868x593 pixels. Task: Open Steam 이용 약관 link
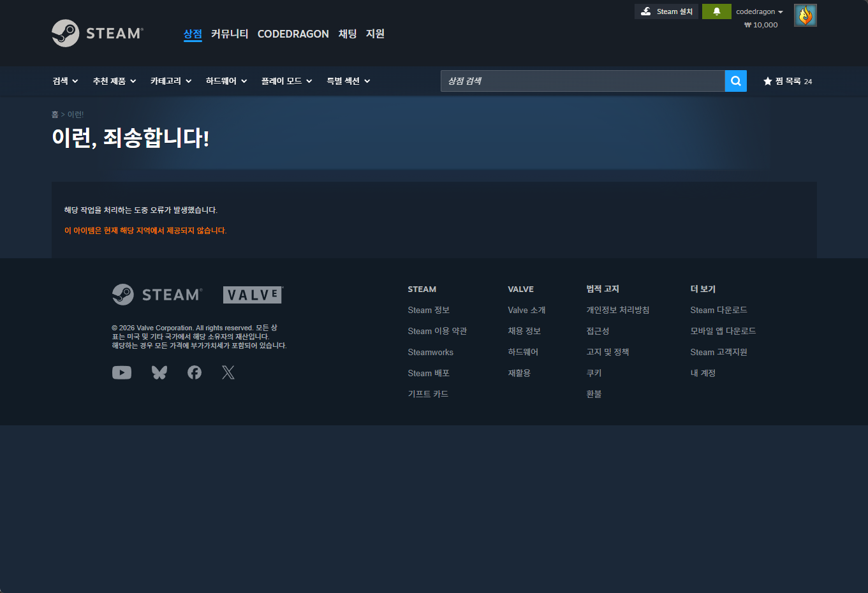pos(438,331)
